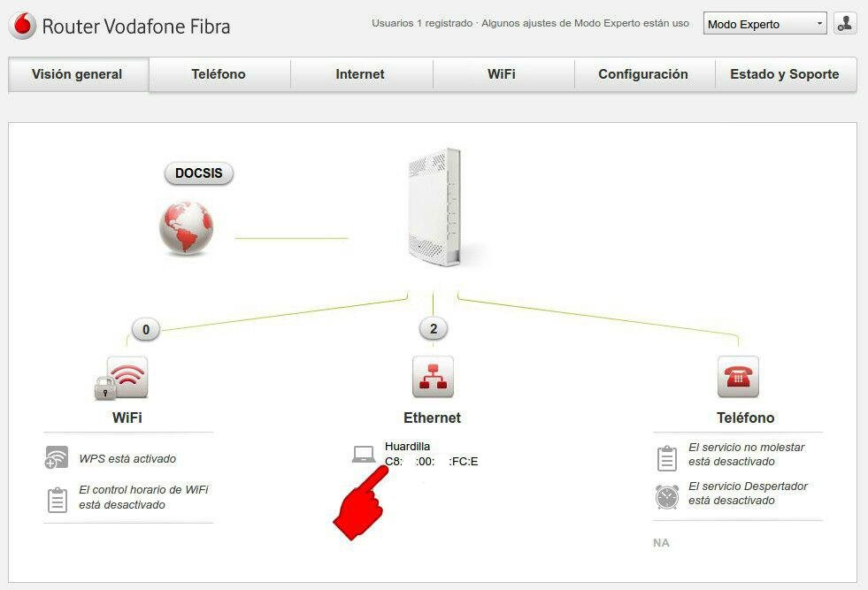Click the router device image
Image resolution: width=868 pixels, height=590 pixels.
(435, 208)
